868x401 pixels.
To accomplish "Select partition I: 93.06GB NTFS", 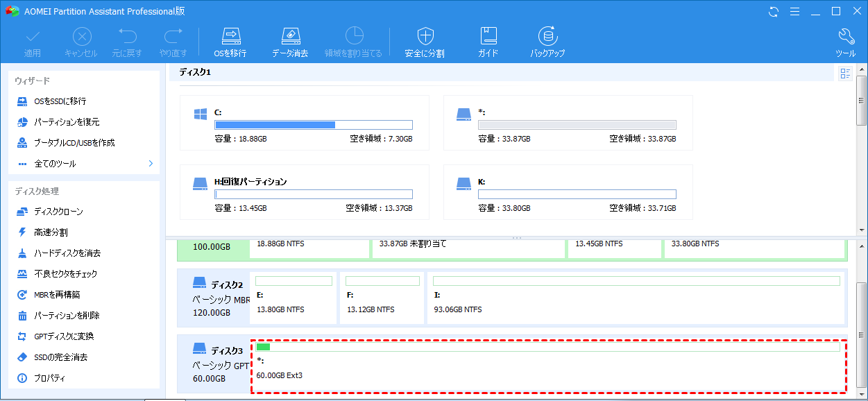I will [636, 298].
